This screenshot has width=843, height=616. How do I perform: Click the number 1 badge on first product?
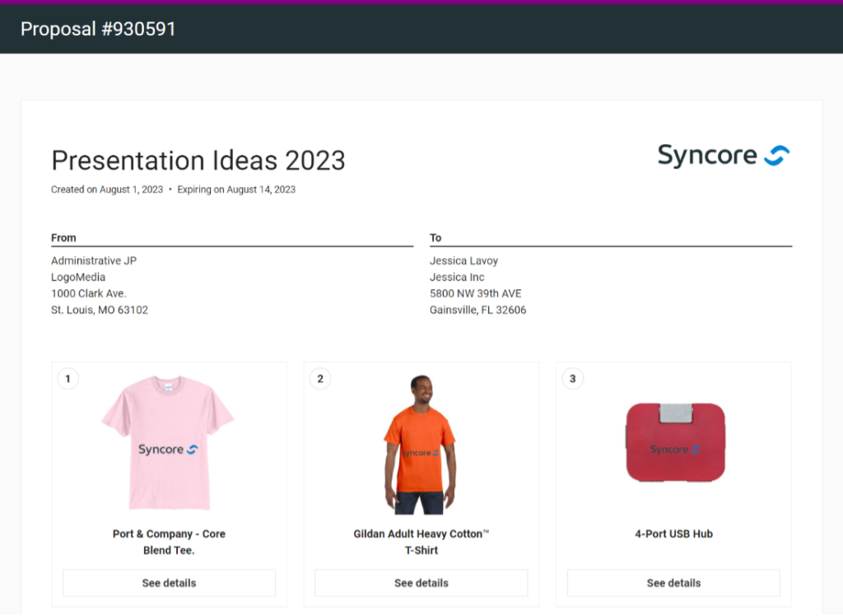[68, 379]
